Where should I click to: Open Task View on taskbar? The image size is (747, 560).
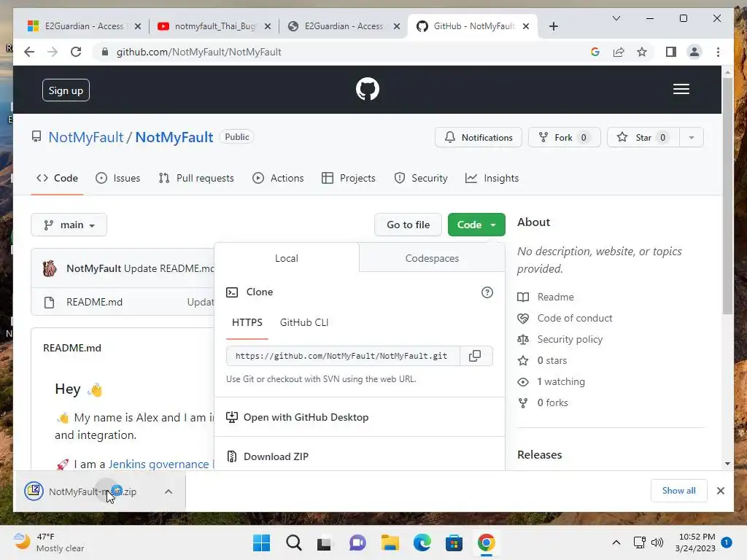325,543
